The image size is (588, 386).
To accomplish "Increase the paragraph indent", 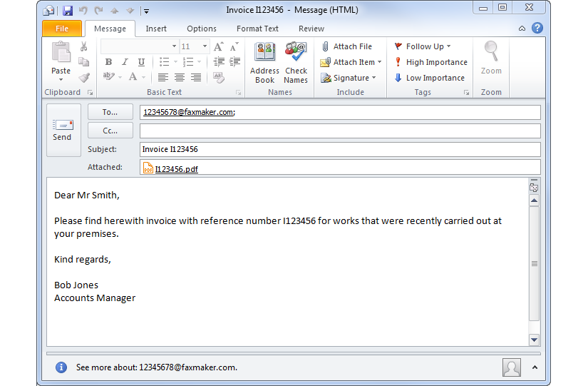I will (x=234, y=61).
